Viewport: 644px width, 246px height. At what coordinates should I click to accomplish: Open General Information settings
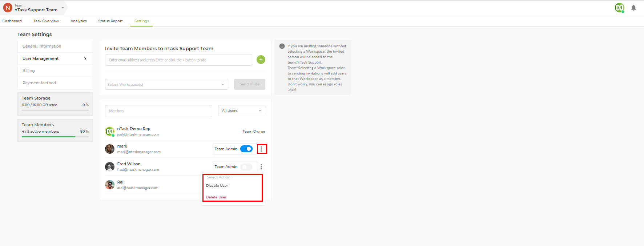point(55,46)
